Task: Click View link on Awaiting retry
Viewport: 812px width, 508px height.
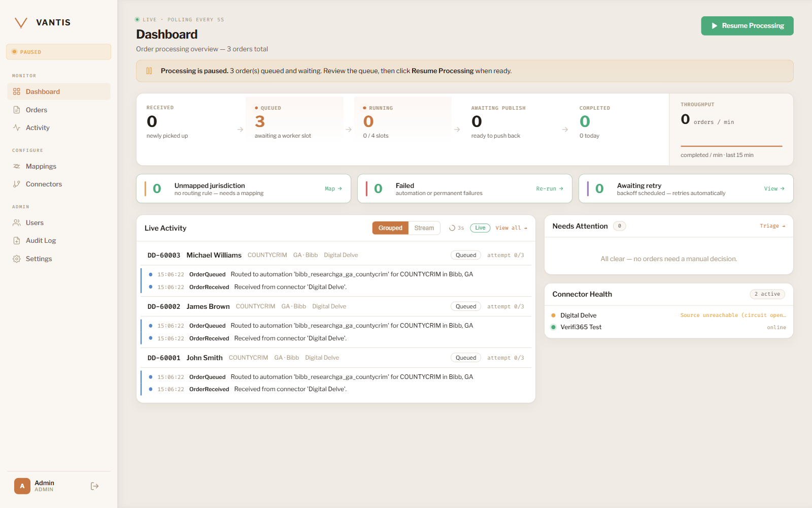Action: coord(774,188)
